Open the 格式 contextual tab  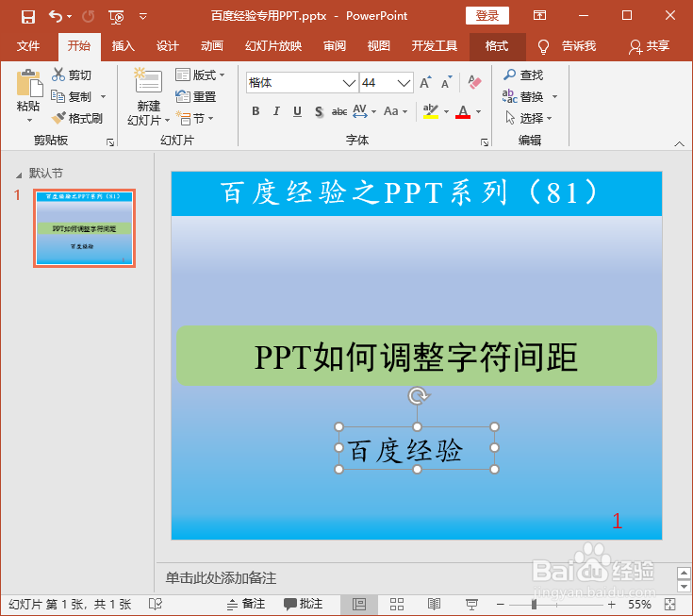(x=497, y=46)
